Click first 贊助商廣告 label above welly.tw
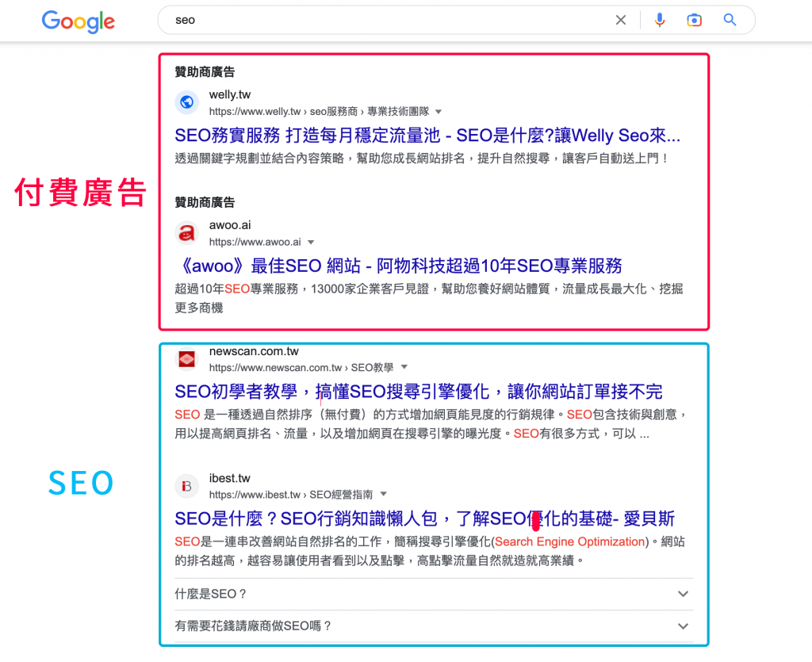The image size is (812, 662). coord(205,72)
